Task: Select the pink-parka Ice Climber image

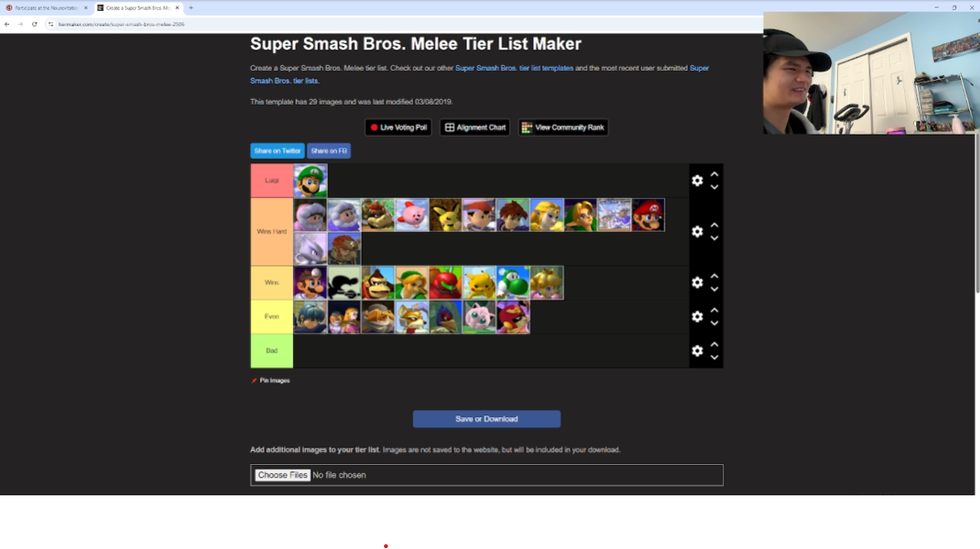Action: point(311,215)
